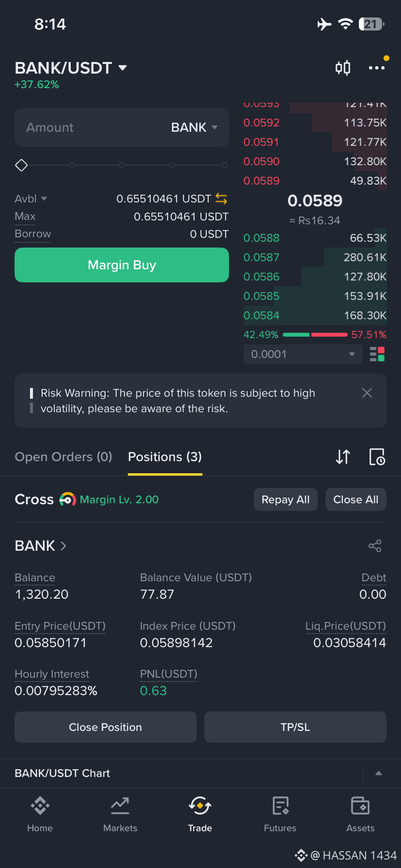Tap the Close Position button
Screen dimensions: 401x868
(106, 727)
